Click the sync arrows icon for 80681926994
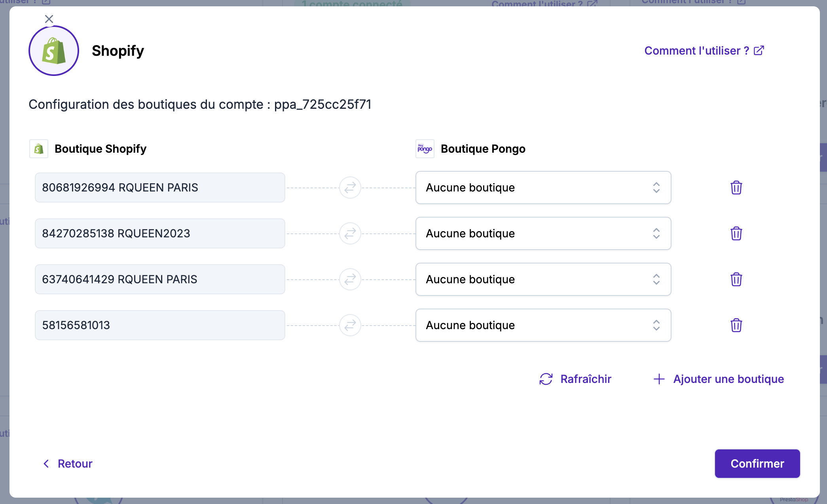The height and width of the screenshot is (504, 827). 350,188
